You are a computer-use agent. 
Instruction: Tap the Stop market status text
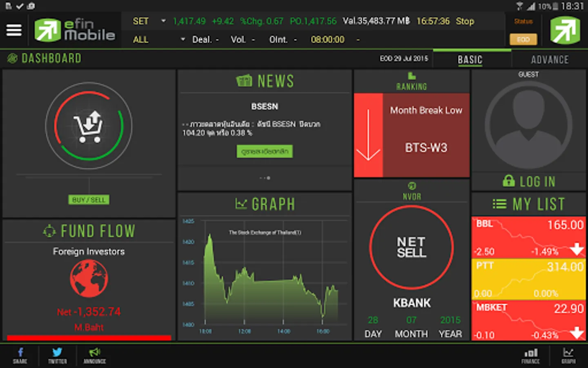[x=465, y=21]
